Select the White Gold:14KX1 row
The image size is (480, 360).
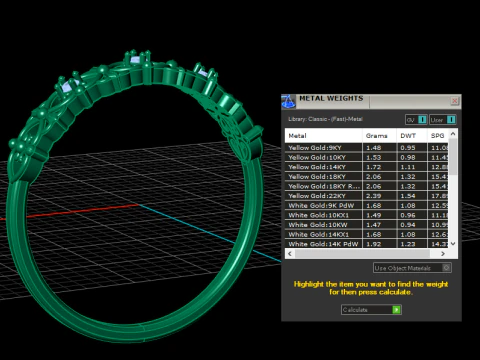(x=366, y=235)
